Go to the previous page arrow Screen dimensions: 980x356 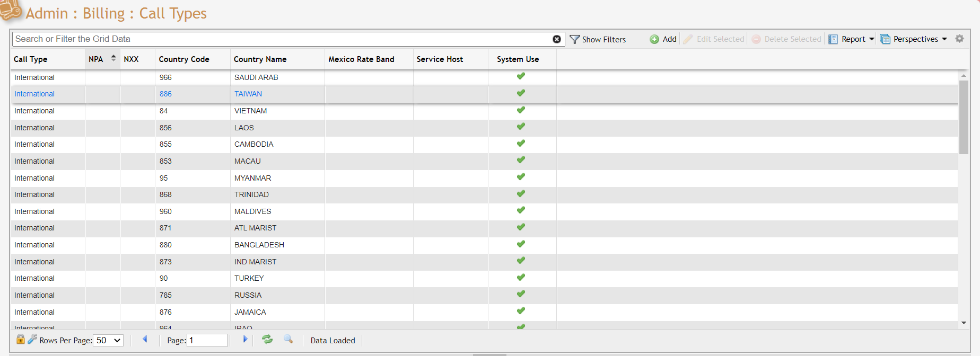point(145,340)
